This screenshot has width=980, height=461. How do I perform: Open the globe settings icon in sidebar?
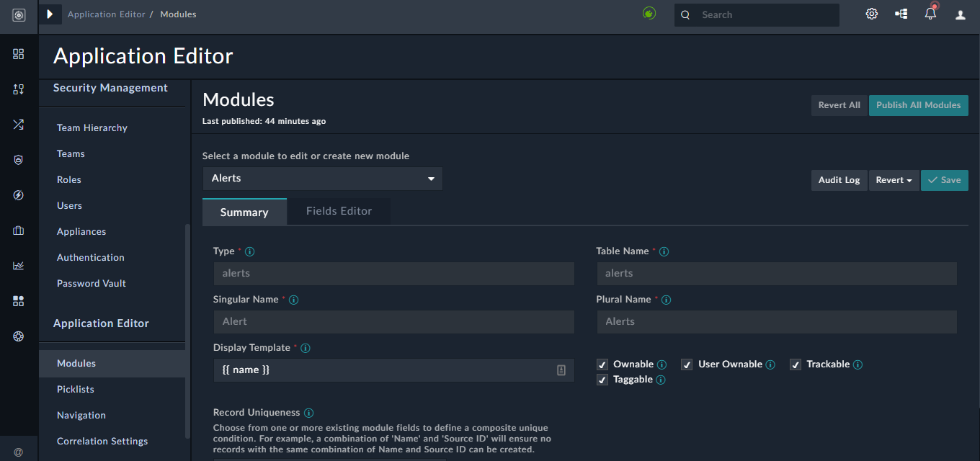point(18,336)
